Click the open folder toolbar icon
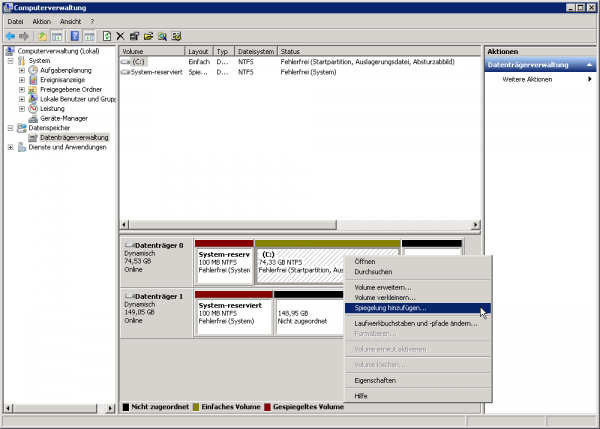This screenshot has height=429, width=600. click(148, 36)
